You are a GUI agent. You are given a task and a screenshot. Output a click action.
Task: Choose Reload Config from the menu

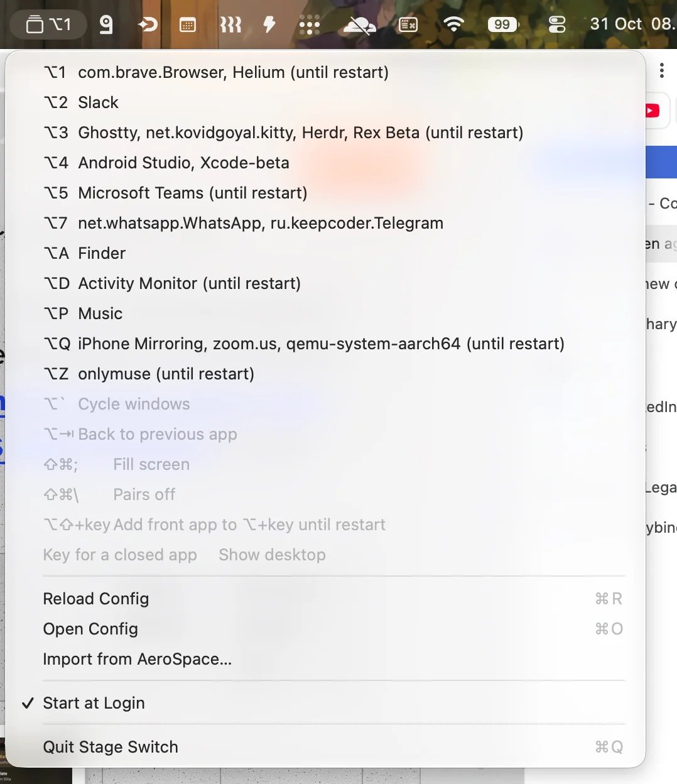[x=325, y=599]
